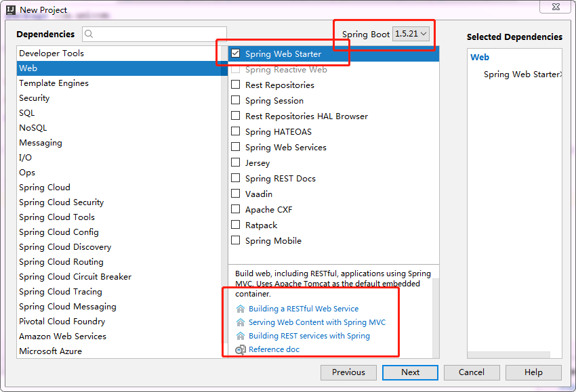Click the search magnifier icon in Dependencies
This screenshot has width=576, height=392.
[89, 34]
